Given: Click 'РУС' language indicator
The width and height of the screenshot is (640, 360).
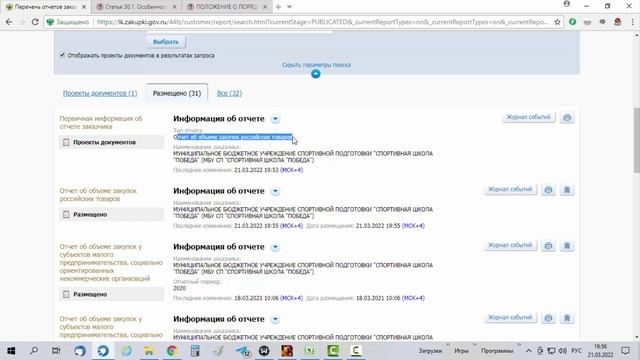Looking at the screenshot, I should [576, 351].
